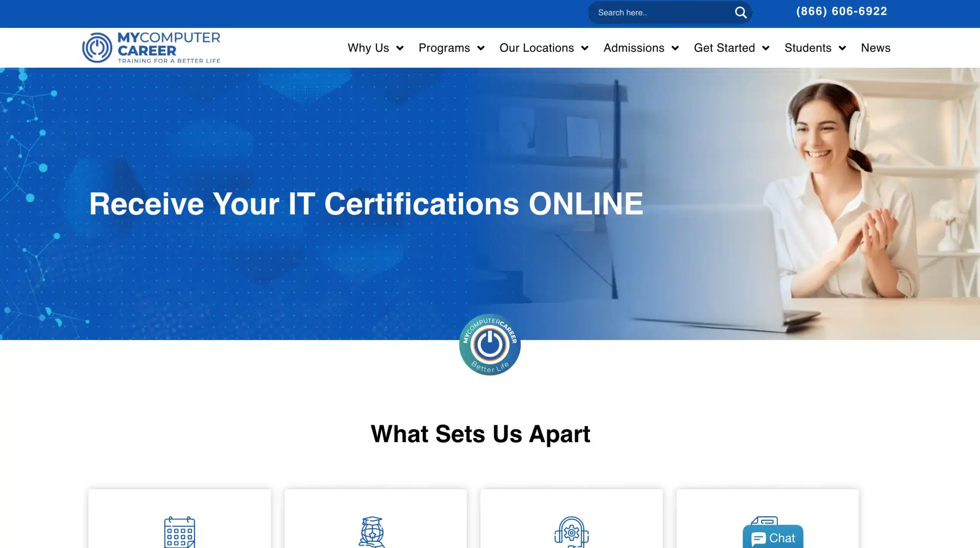Click the circular Better Life badge emblem
The image size is (980, 548).
click(x=490, y=345)
